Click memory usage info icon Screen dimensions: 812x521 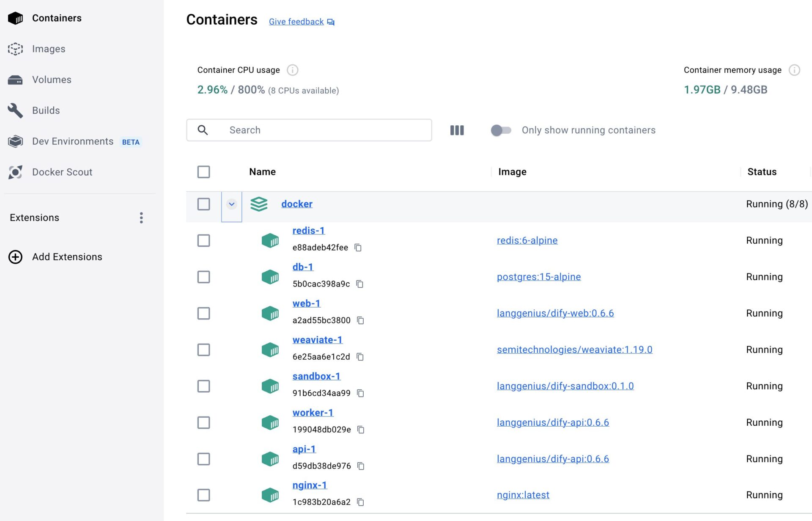pyautogui.click(x=794, y=70)
